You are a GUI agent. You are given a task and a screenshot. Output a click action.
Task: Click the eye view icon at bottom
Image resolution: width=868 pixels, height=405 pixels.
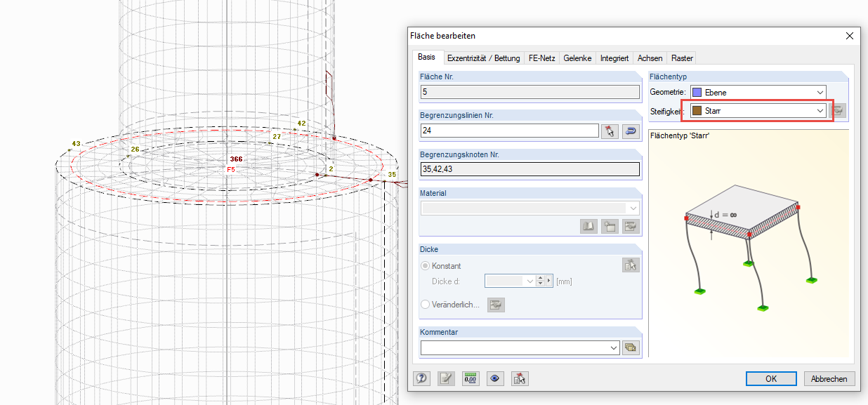(495, 378)
